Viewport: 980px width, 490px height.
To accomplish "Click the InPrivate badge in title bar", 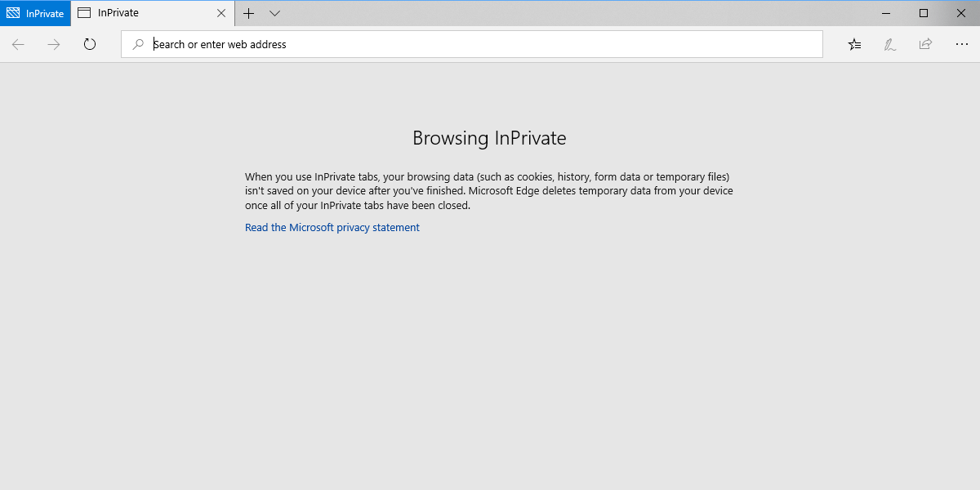I will [x=35, y=13].
